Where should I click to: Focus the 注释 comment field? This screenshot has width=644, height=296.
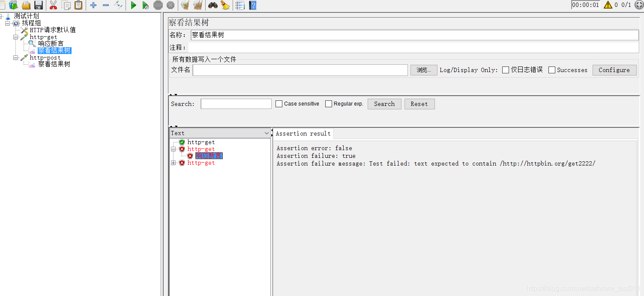(413, 47)
